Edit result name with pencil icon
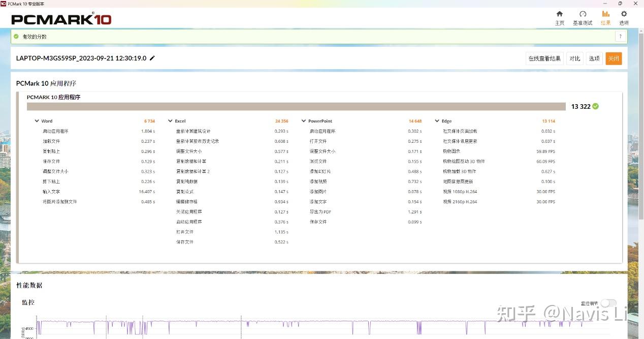644x339 pixels. pos(152,58)
